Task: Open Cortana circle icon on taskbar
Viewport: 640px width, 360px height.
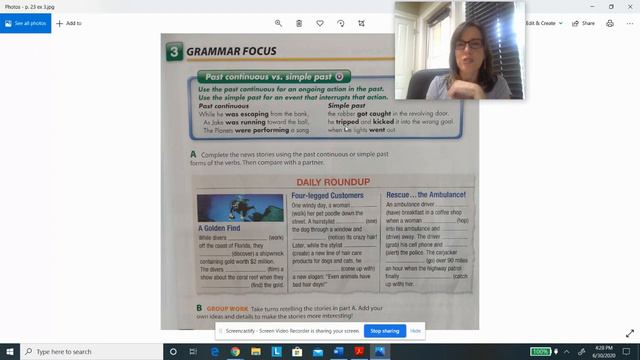Action: click(x=173, y=351)
